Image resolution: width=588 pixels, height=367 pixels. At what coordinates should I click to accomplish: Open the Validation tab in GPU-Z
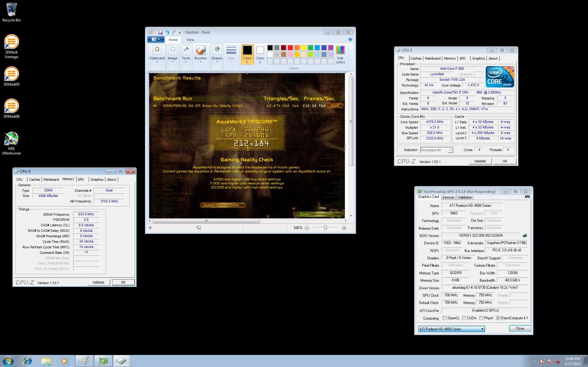pyautogui.click(x=465, y=197)
